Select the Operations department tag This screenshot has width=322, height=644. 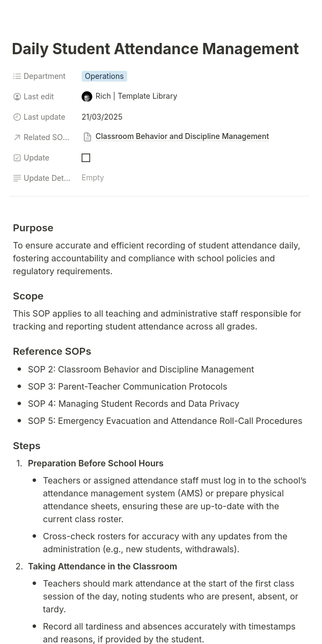[104, 76]
